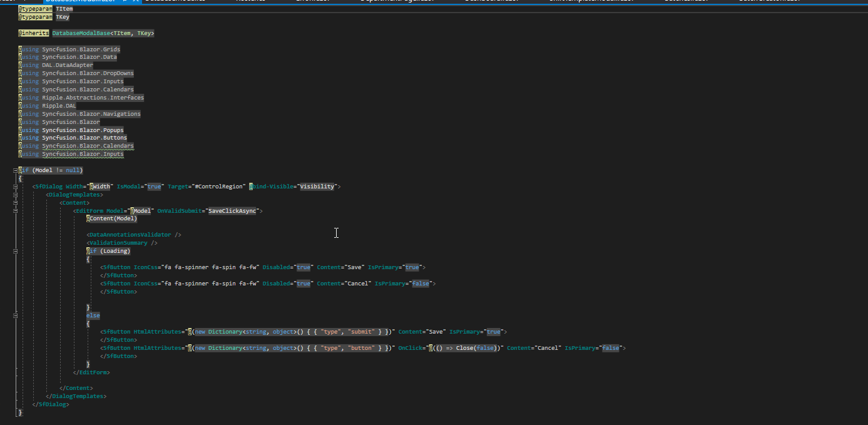Click the '@typeparam TKey' line
This screenshot has height=425, width=868.
[44, 18]
